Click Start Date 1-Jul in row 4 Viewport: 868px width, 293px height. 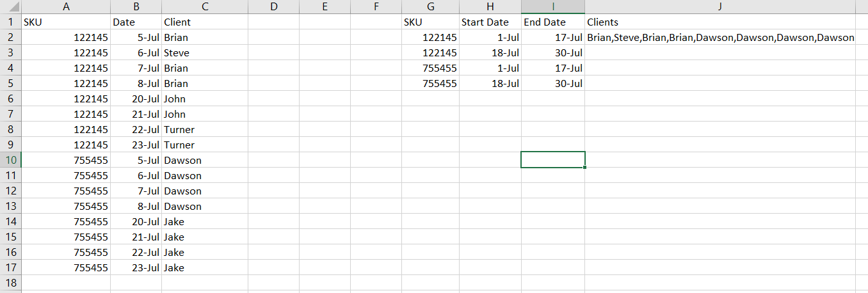(x=490, y=68)
